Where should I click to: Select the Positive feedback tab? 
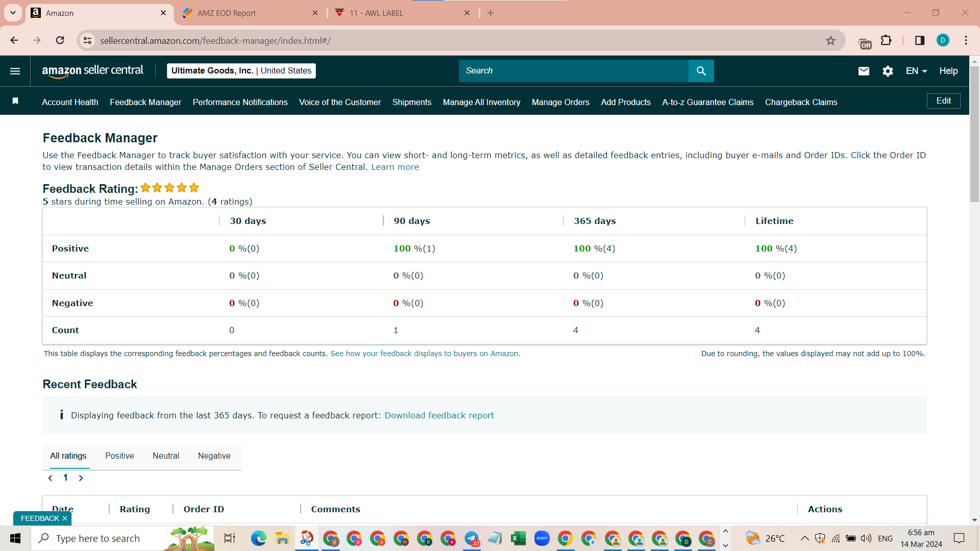pyautogui.click(x=119, y=456)
